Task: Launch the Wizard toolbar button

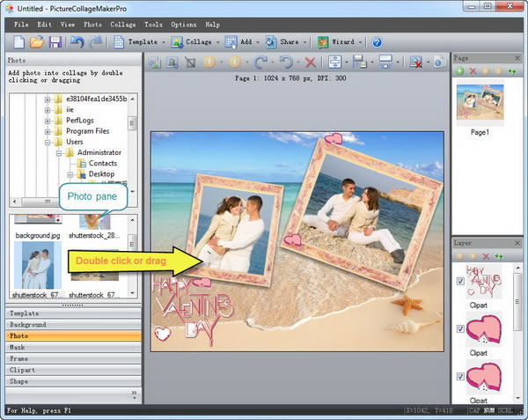Action: (336, 42)
